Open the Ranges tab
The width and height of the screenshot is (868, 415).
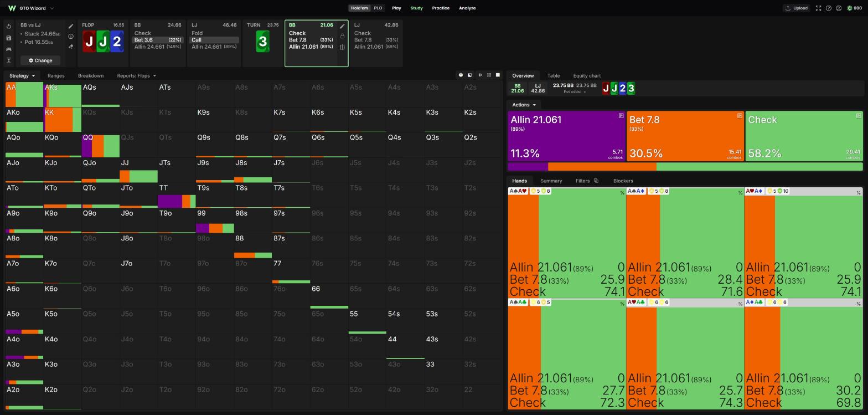click(x=56, y=75)
